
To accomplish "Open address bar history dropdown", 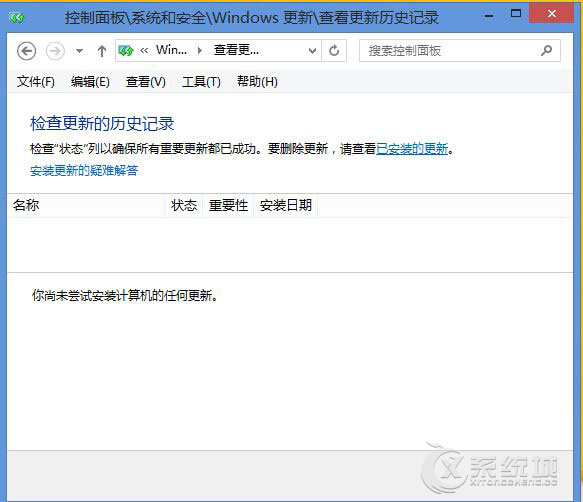I will [313, 51].
